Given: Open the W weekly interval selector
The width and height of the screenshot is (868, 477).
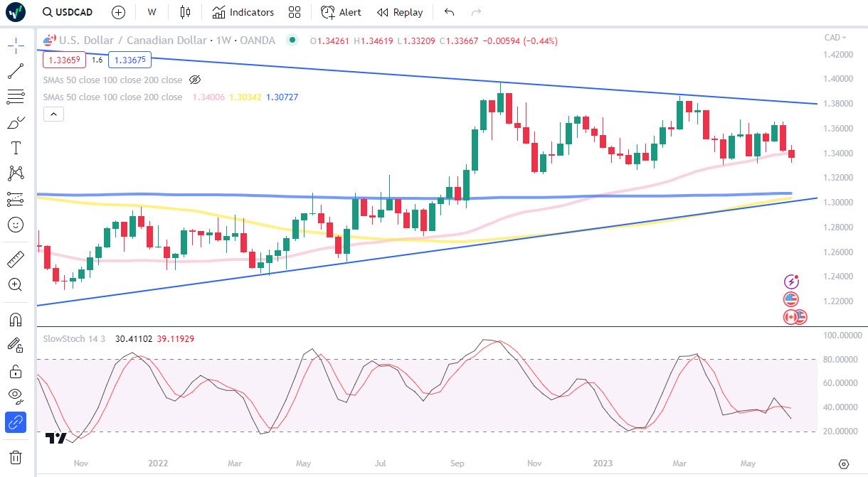Looking at the screenshot, I should click(x=152, y=12).
